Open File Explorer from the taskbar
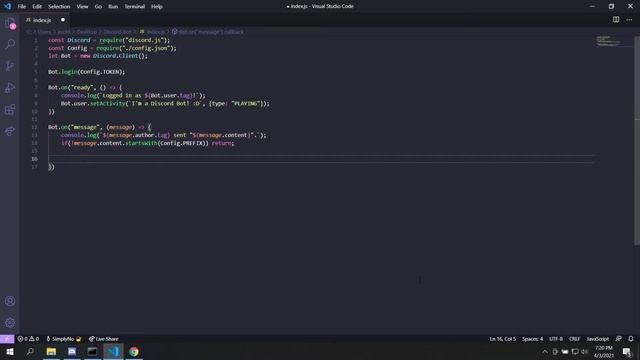640x360 pixels. (x=51, y=351)
